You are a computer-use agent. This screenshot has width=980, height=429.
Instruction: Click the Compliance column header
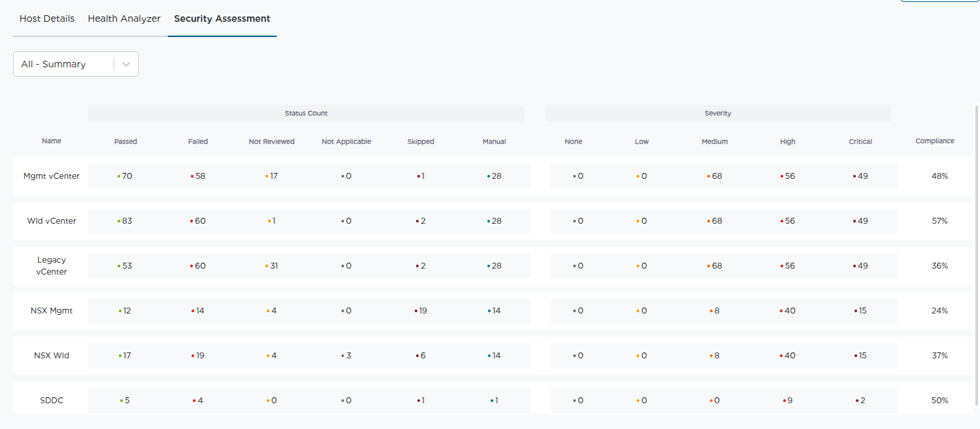tap(934, 141)
